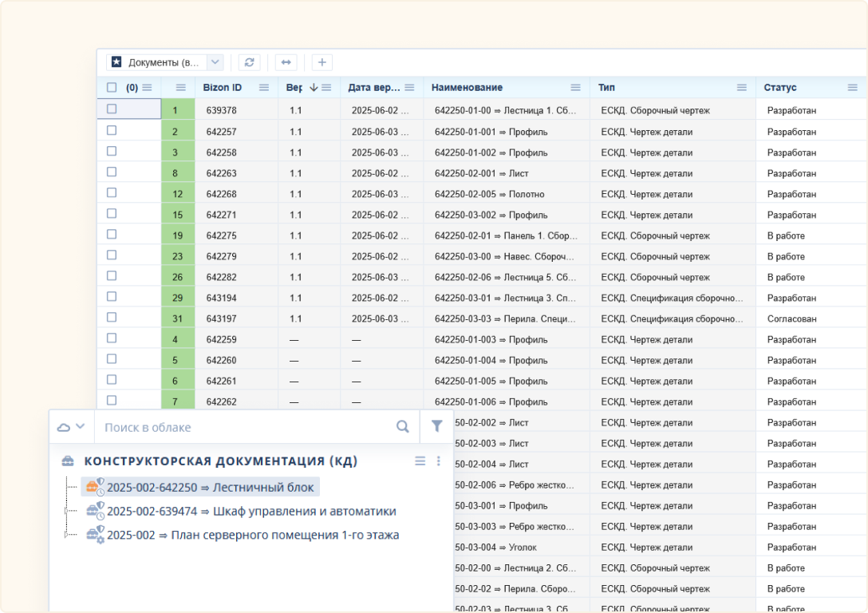Click the filter funnel icon in cloud panel
The height and width of the screenshot is (613, 868).
point(436,427)
